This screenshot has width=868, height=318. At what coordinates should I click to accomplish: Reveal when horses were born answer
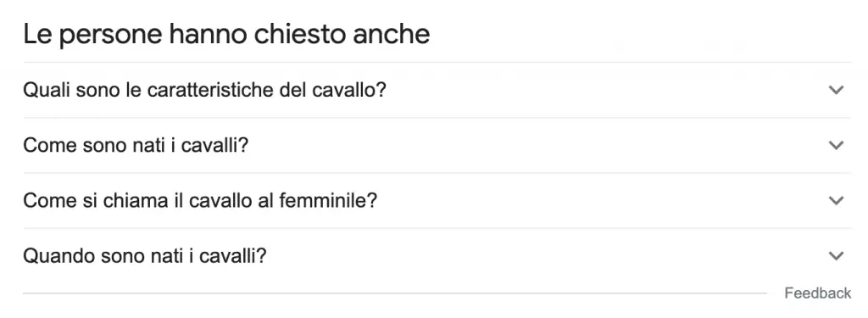437,256
